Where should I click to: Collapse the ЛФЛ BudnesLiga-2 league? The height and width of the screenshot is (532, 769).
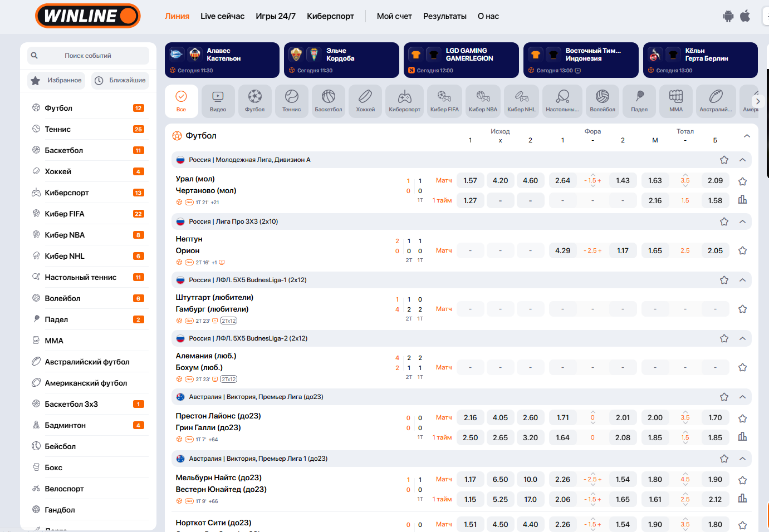point(742,338)
